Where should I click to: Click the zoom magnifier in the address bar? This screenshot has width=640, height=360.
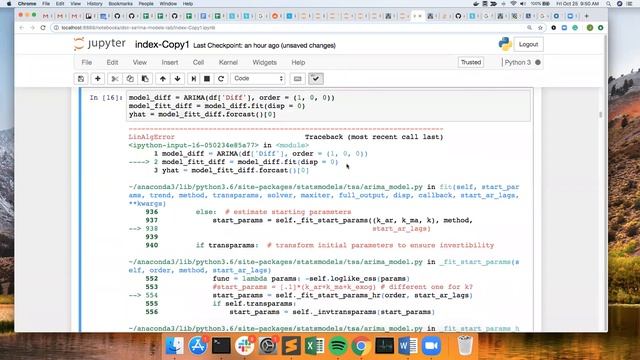point(529,28)
